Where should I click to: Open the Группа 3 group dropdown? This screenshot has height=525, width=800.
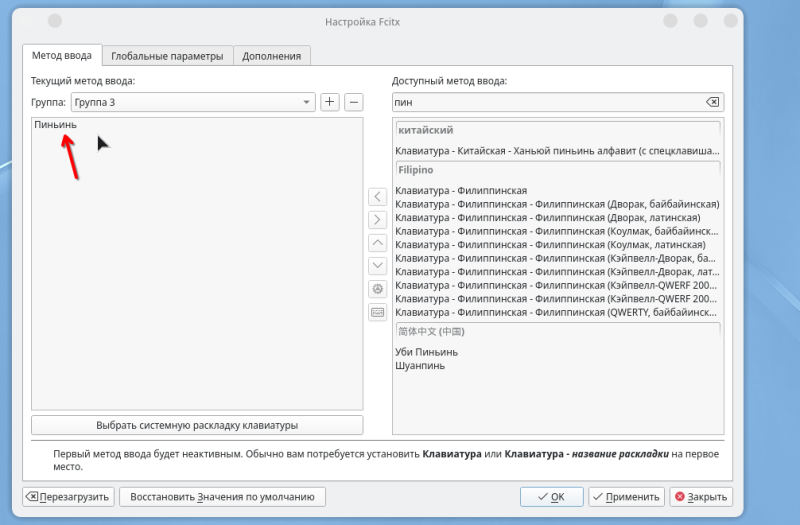(193, 102)
